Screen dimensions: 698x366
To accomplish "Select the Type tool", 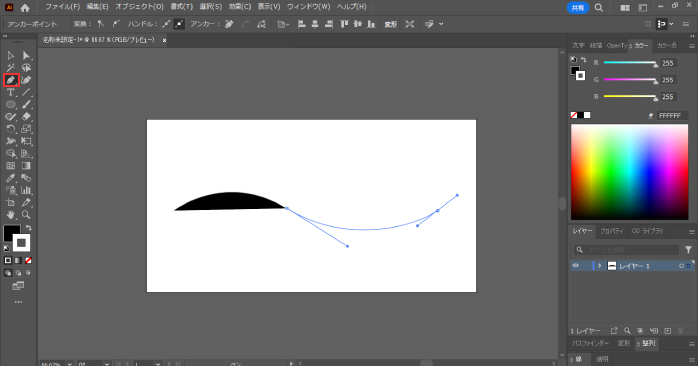I will click(11, 92).
